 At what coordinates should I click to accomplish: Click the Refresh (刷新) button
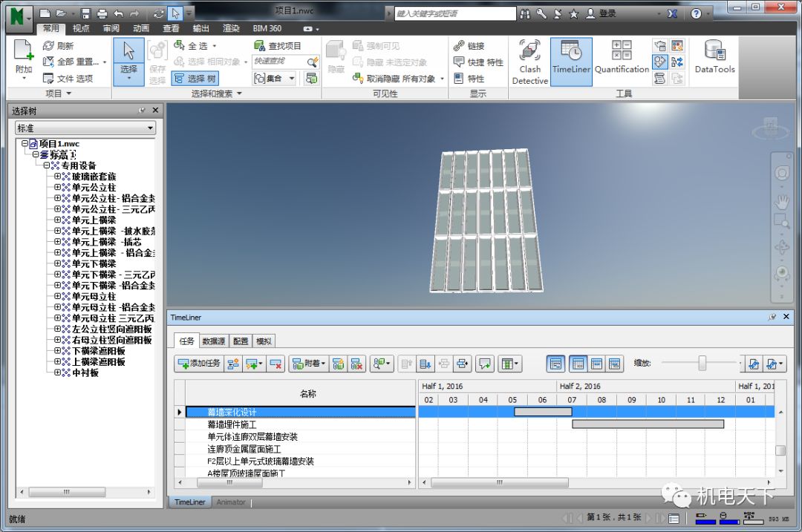59,45
